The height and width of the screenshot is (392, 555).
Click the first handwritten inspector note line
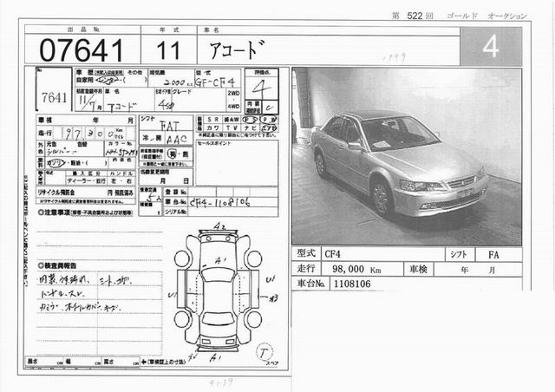pyautogui.click(x=85, y=280)
